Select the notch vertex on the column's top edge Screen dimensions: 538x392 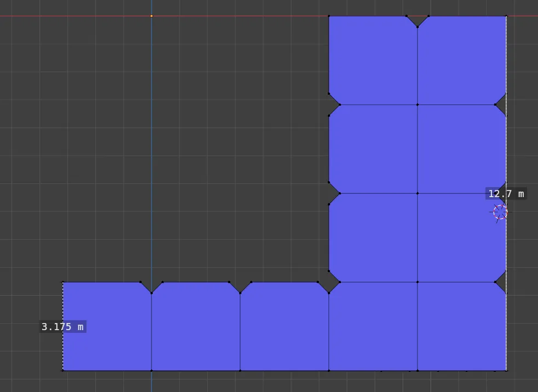(418, 26)
